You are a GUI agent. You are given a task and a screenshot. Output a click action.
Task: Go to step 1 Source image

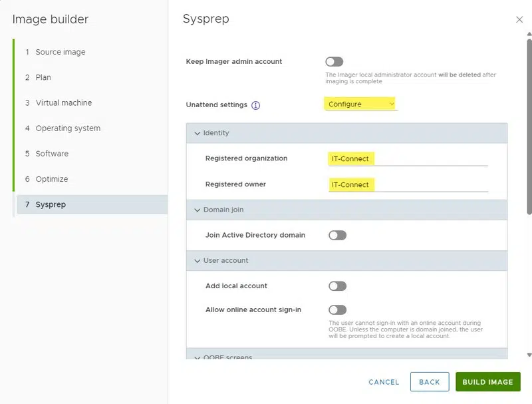click(60, 52)
